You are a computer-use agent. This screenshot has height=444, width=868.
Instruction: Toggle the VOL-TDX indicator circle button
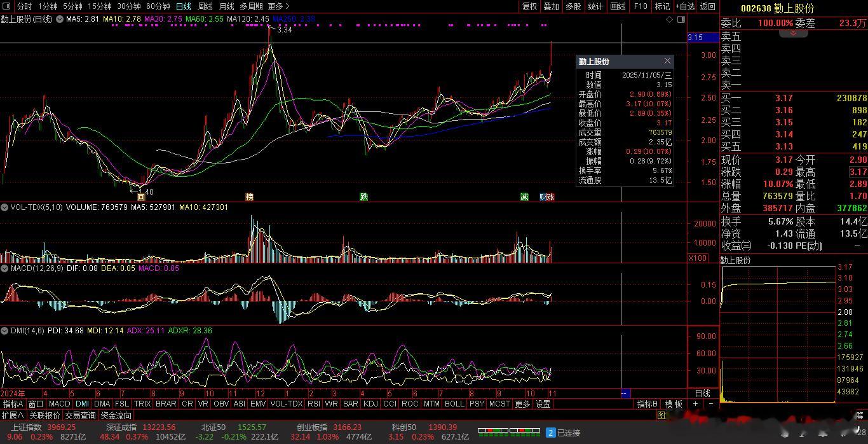(4, 207)
